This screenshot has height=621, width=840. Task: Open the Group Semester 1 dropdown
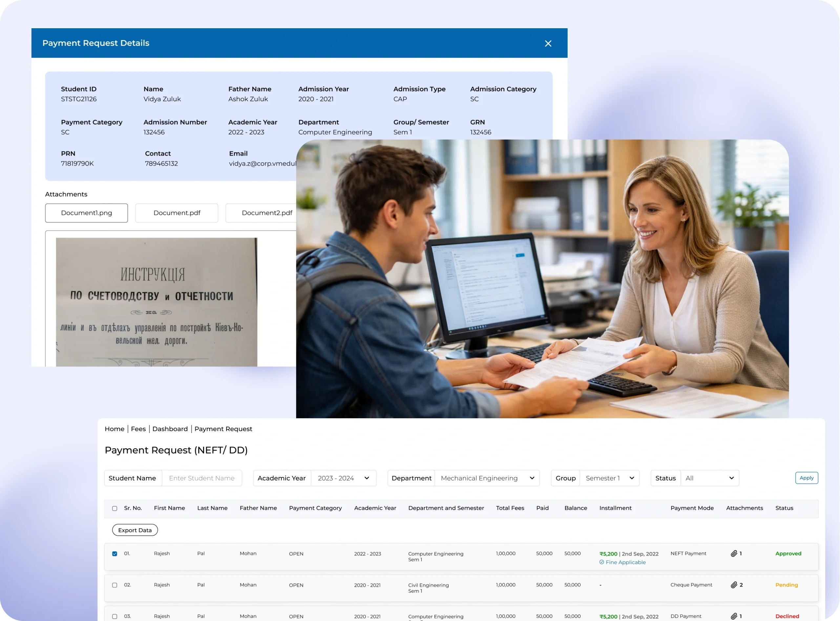coord(609,478)
